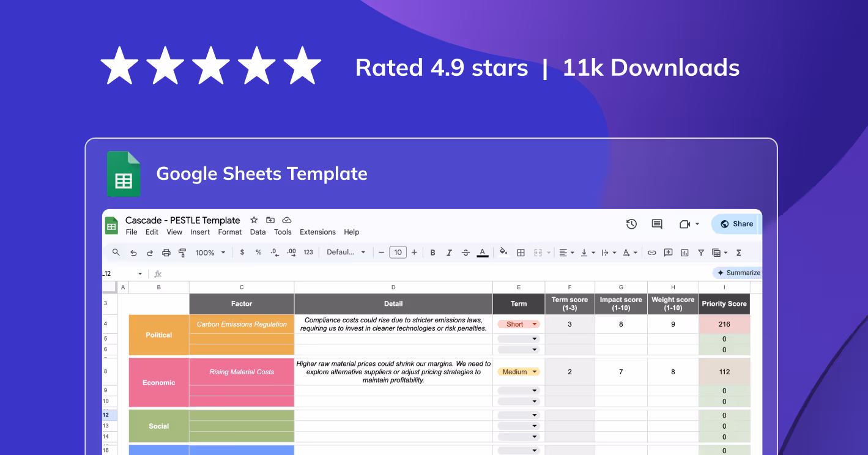This screenshot has height=455, width=868.
Task: Open the Edit menu
Action: tap(152, 232)
